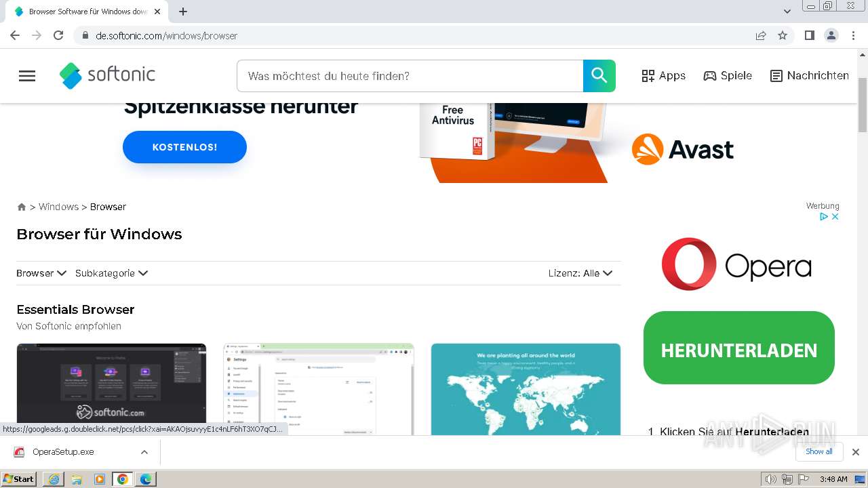868x488 pixels.
Task: Click the KOSTENLOS! button in Avast banner
Action: click(x=184, y=147)
